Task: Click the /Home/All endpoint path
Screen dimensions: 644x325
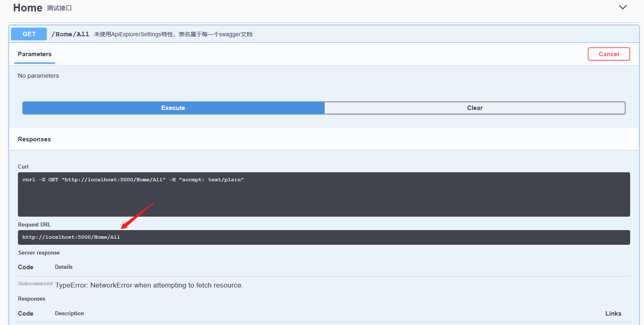Action: pos(70,34)
